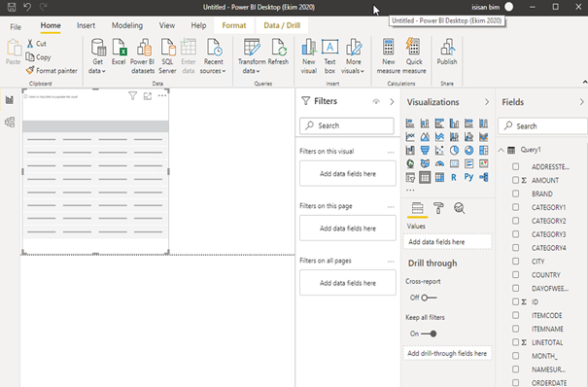588x387 pixels.
Task: Click the Search box in Filters pane
Action: click(347, 125)
